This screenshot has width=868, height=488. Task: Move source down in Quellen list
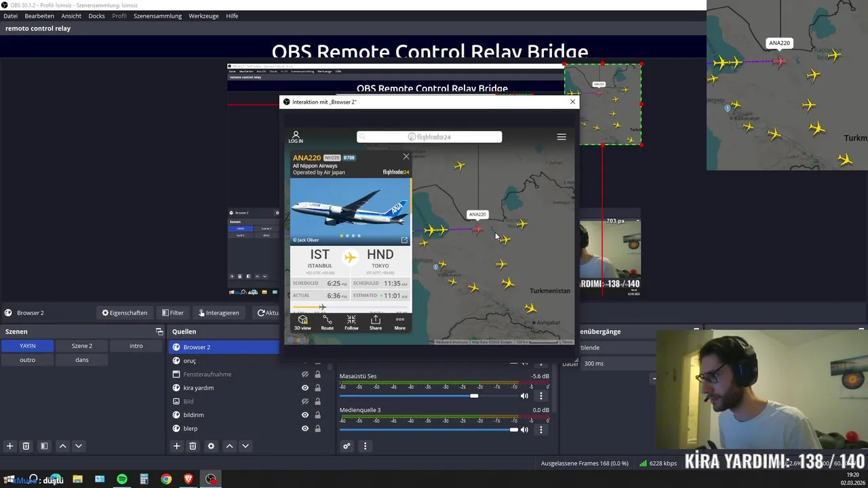click(x=245, y=446)
